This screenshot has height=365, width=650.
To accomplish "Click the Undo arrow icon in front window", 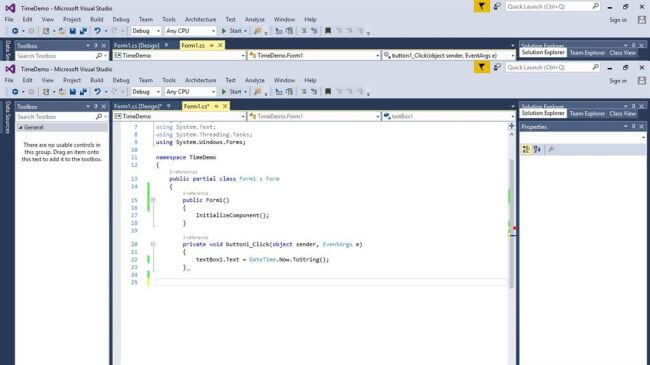I will 97,92.
